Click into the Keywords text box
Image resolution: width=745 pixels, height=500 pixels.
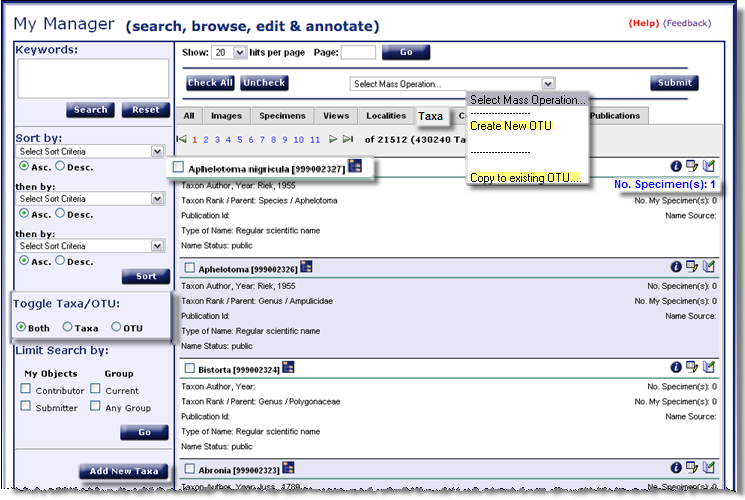[x=93, y=78]
